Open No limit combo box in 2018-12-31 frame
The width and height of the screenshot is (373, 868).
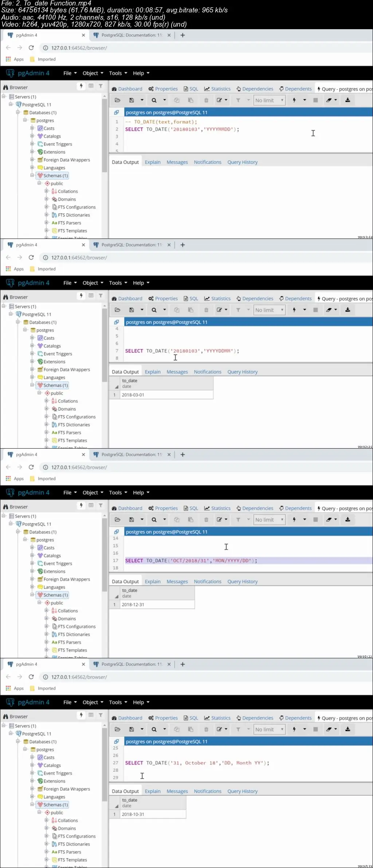coord(269,520)
